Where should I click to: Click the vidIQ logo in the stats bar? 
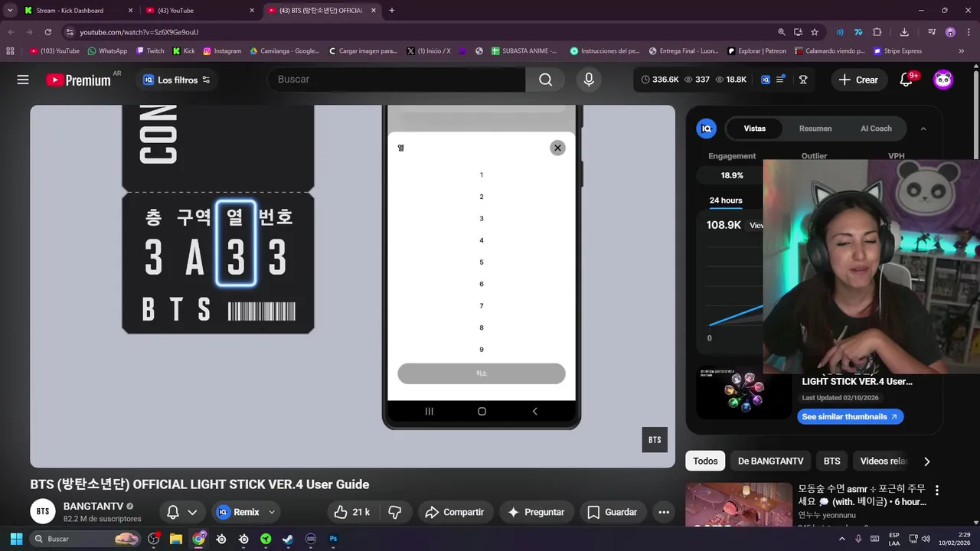(766, 80)
